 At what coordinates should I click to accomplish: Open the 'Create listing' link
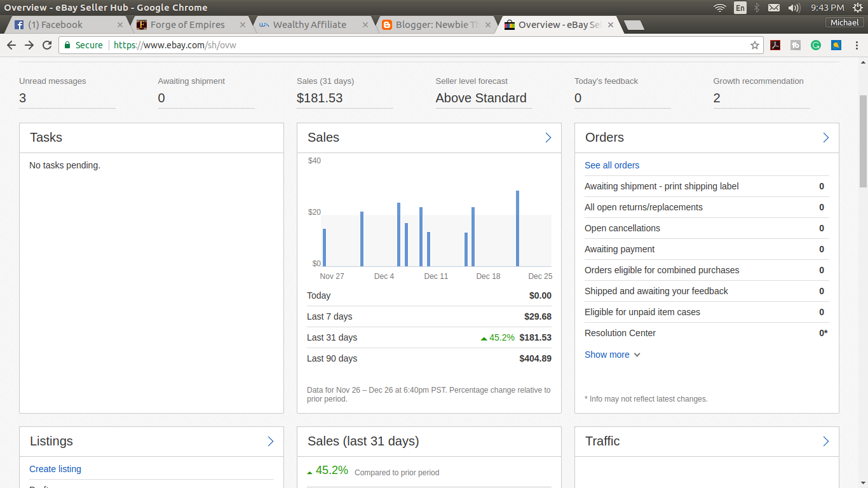tap(55, 469)
